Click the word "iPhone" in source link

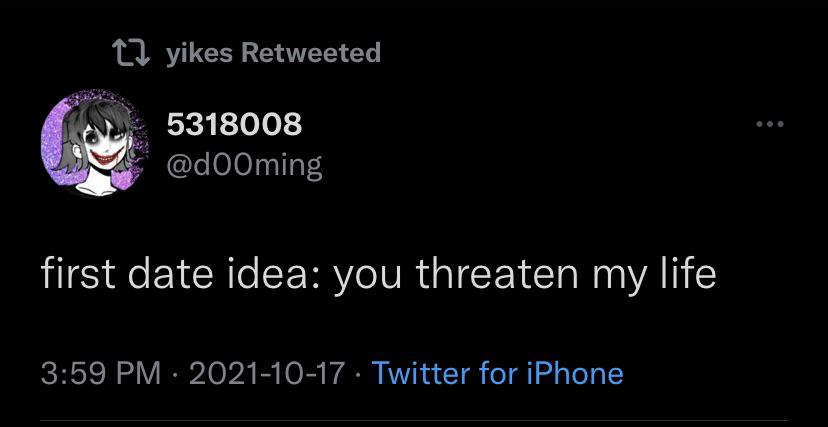(x=573, y=374)
